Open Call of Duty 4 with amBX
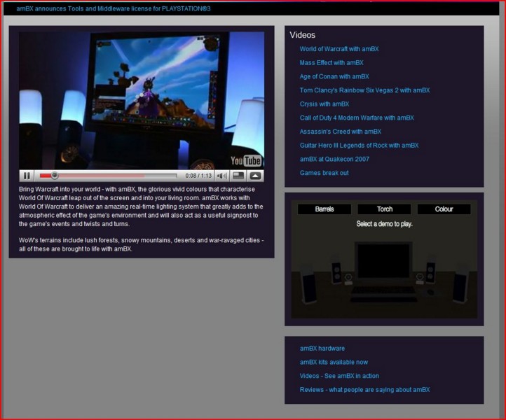The height and width of the screenshot is (420, 506). pyautogui.click(x=357, y=118)
